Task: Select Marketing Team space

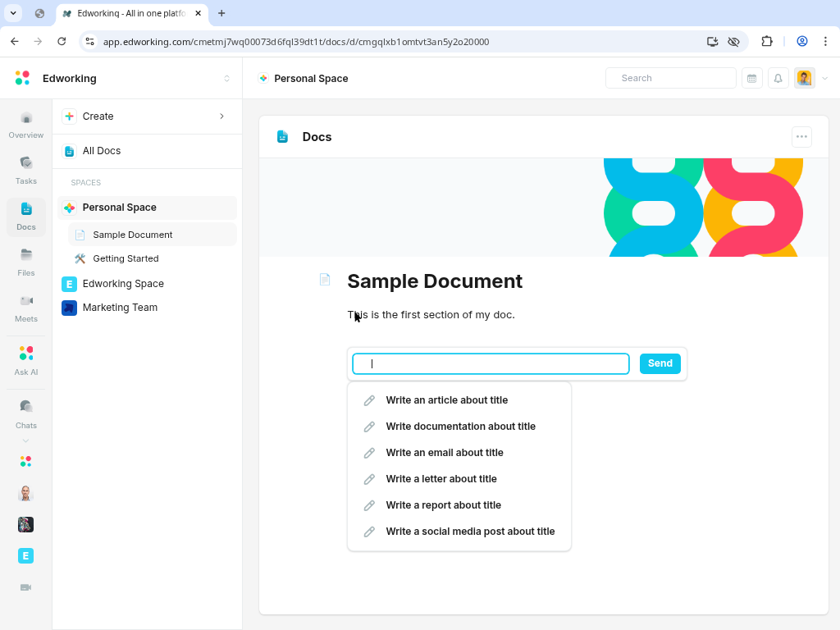Action: [120, 308]
